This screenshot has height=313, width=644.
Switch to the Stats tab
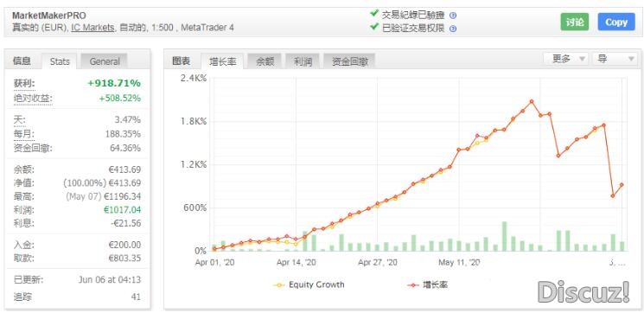pyautogui.click(x=60, y=61)
